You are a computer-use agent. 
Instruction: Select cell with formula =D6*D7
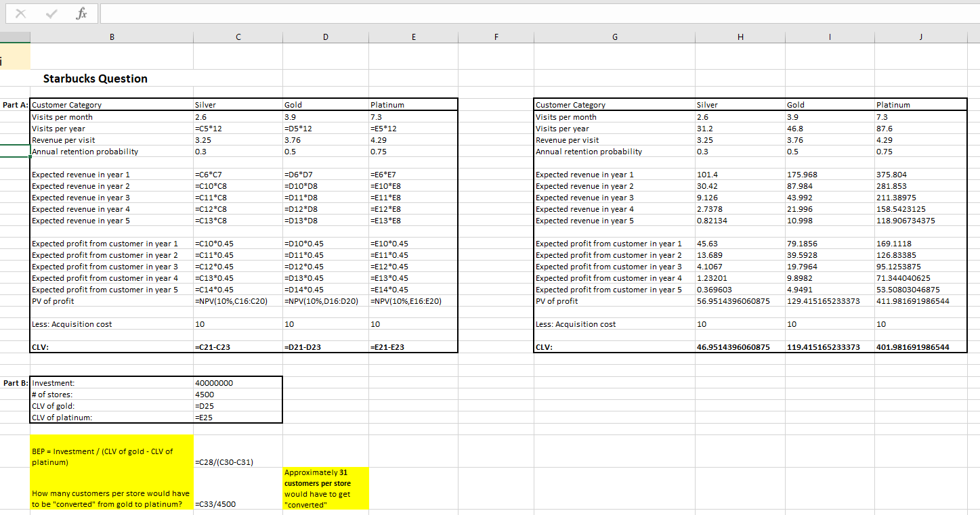click(x=325, y=175)
